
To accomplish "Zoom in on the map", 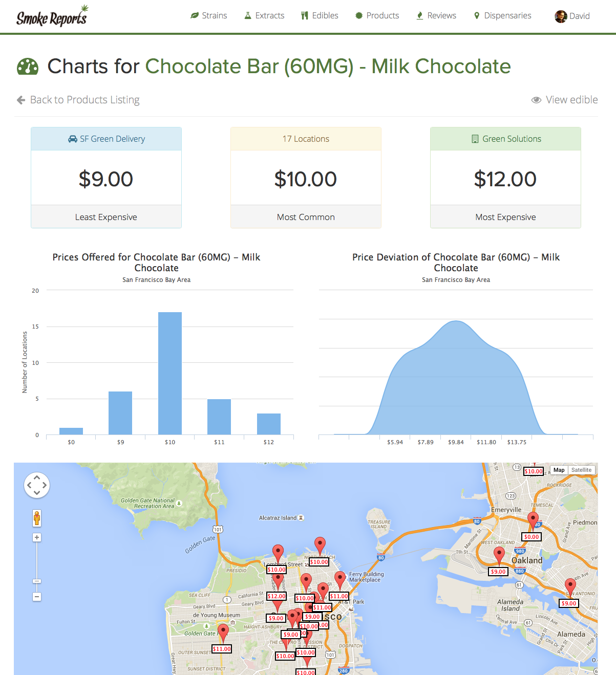I will [37, 537].
